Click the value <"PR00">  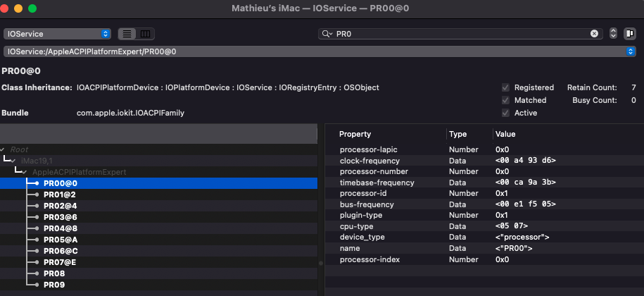tap(514, 248)
